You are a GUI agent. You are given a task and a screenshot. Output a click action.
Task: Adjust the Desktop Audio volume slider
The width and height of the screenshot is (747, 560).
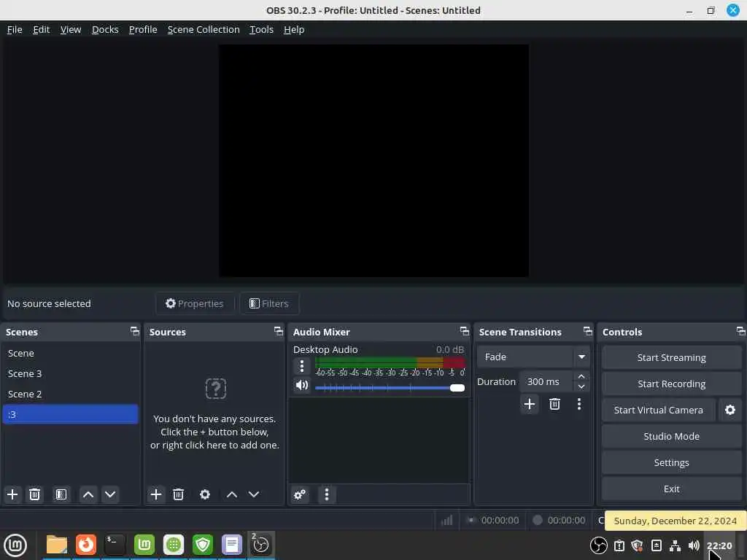(390, 388)
